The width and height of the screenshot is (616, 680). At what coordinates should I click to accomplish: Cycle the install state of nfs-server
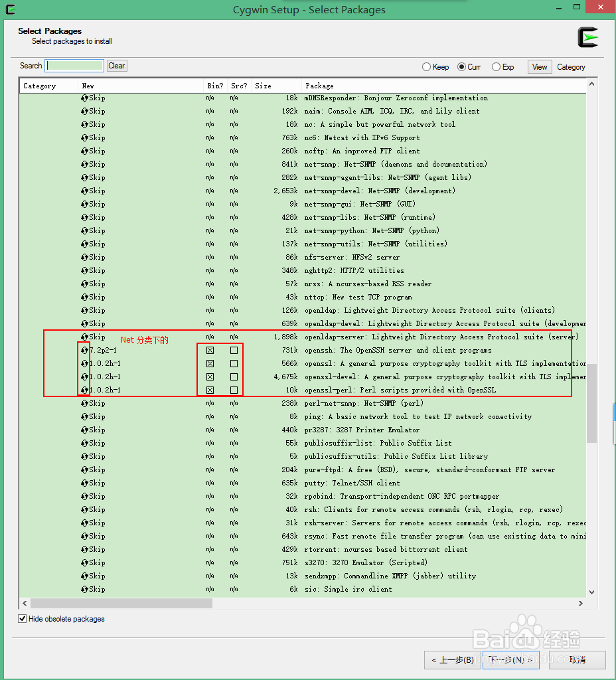(x=84, y=257)
